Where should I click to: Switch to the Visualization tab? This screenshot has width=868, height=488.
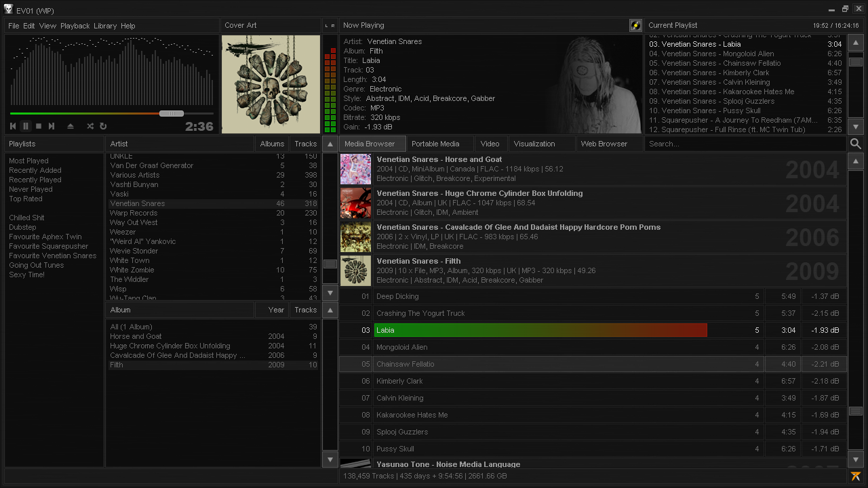click(x=541, y=144)
